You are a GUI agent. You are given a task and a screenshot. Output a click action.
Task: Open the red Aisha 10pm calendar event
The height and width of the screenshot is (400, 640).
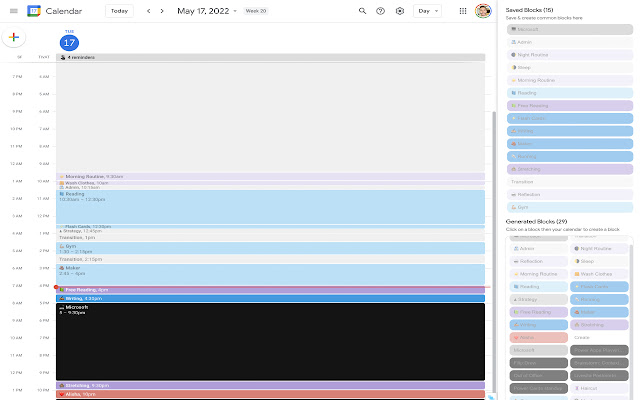pyautogui.click(x=270, y=394)
